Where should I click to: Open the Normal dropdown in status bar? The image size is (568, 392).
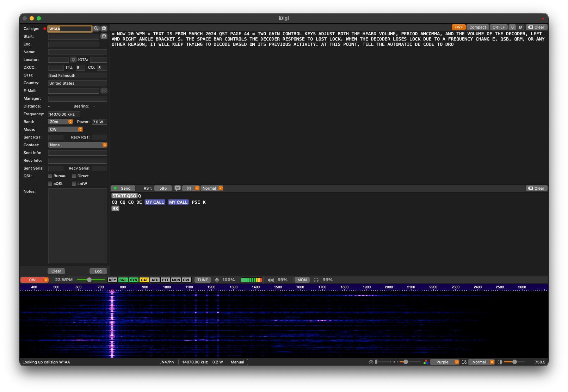coord(481,362)
